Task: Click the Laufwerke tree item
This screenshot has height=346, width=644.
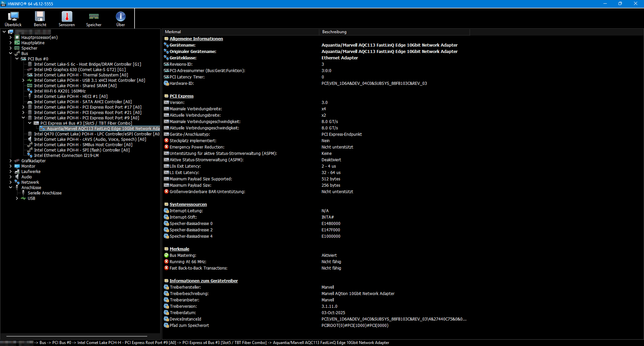Action: [31, 172]
